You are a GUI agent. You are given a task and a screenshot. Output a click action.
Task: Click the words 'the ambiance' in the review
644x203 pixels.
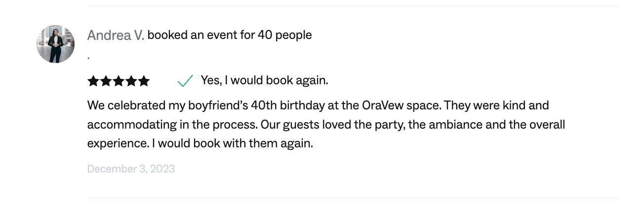(446, 125)
